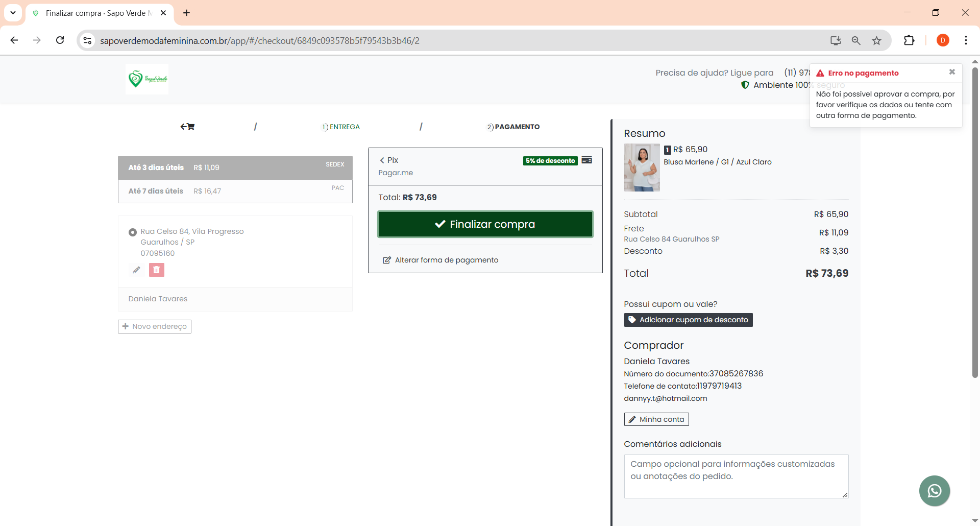Close the 'Finalizar compra' browser tab

(x=163, y=13)
